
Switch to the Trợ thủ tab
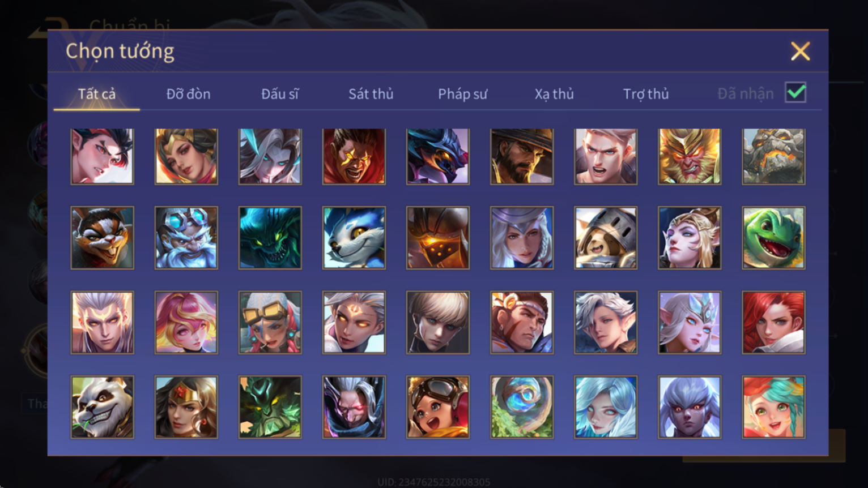coord(646,94)
